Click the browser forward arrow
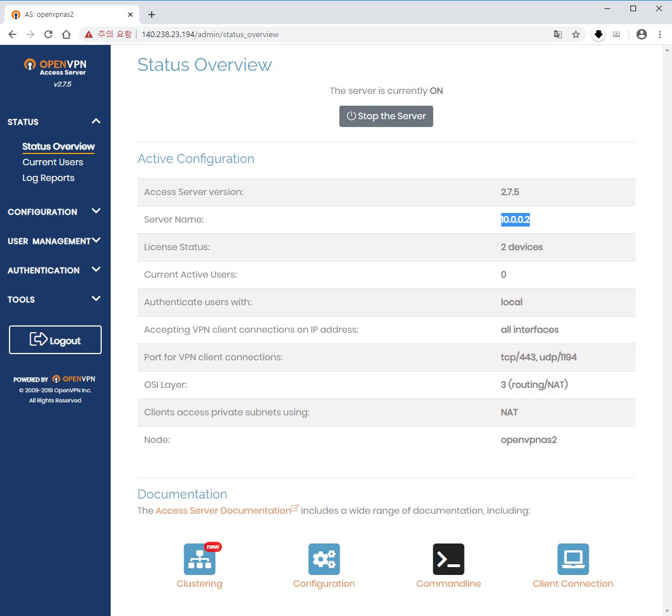The width and height of the screenshot is (672, 616). [30, 34]
